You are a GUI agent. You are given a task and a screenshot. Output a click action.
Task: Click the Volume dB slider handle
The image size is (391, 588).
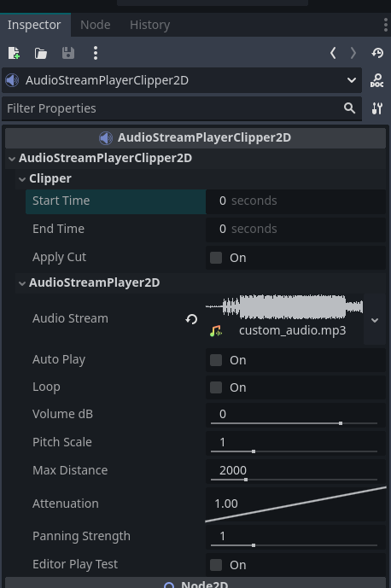tap(341, 423)
